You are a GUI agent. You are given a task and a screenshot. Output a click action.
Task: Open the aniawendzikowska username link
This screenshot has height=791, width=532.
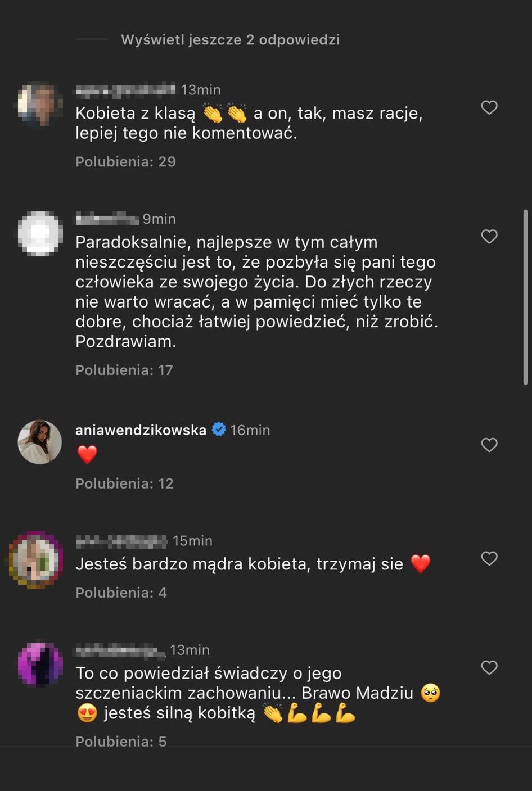pos(141,430)
